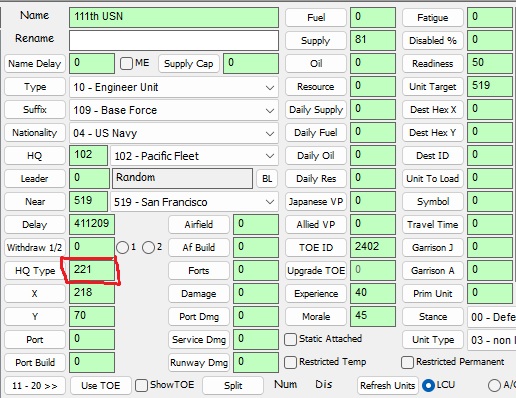This screenshot has width=516, height=398.
Task: Check the ME checkbox
Action: (126, 63)
